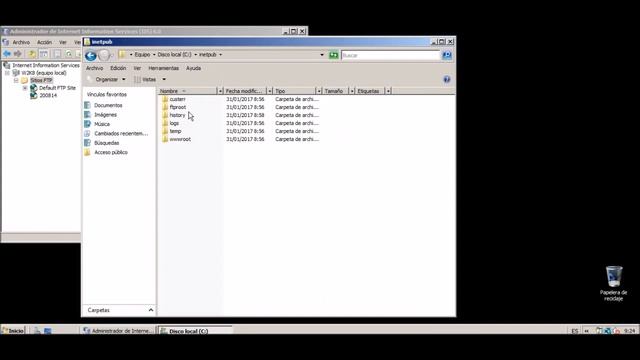Image resolution: width=640 pixels, height=360 pixels.
Task: Switch to Administrador de Interne... taskbar button
Action: point(118,331)
